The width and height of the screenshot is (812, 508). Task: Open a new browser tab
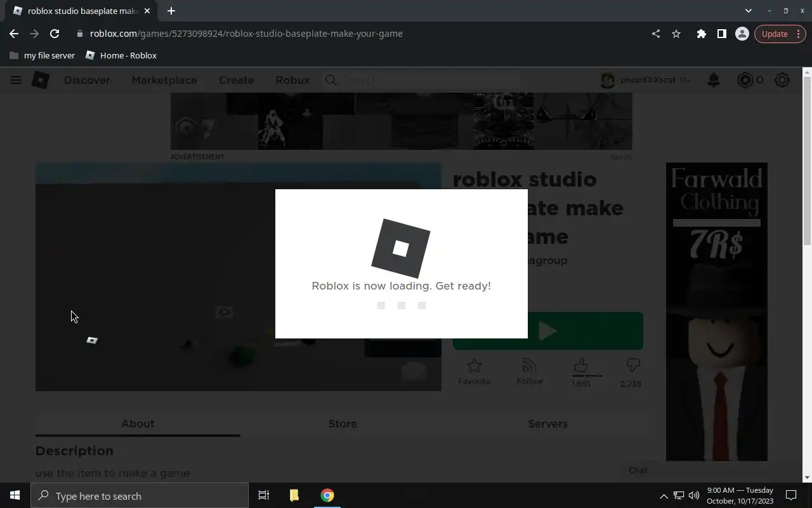(171, 11)
